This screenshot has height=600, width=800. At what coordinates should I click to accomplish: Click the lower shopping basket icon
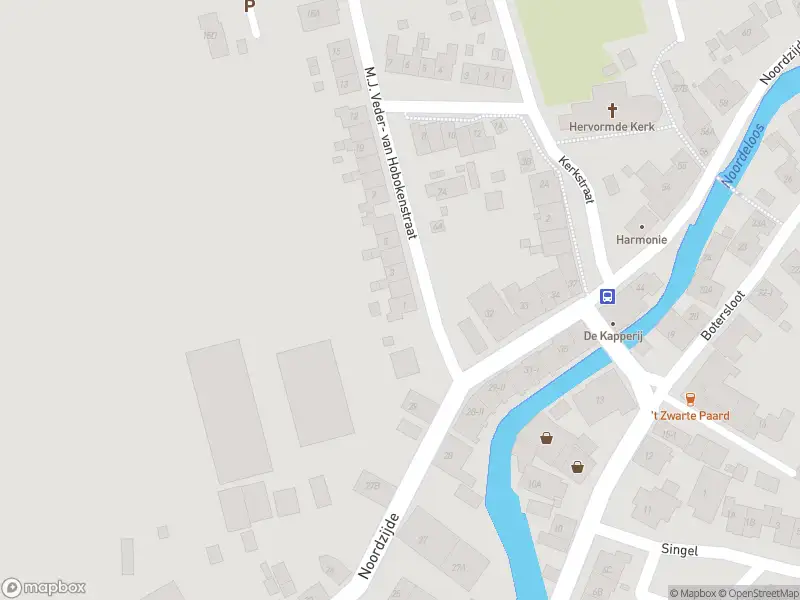pos(577,466)
